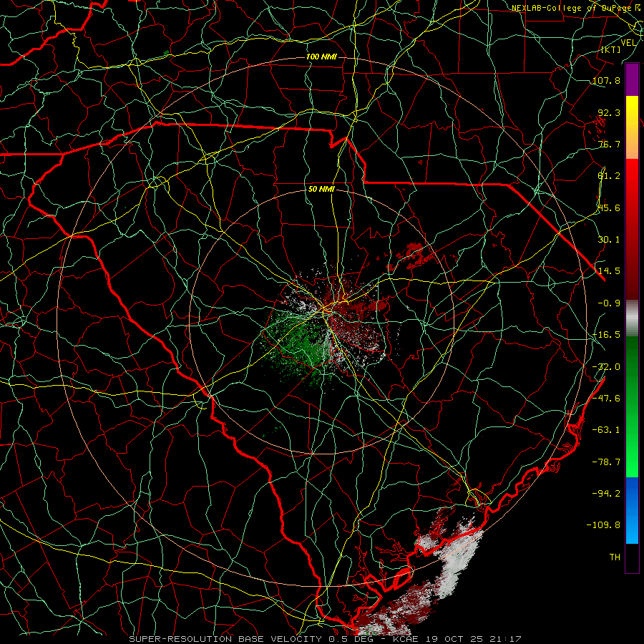644x644 pixels.
Task: Click the 30.1 velocity scale value
Action: [x=609, y=240]
